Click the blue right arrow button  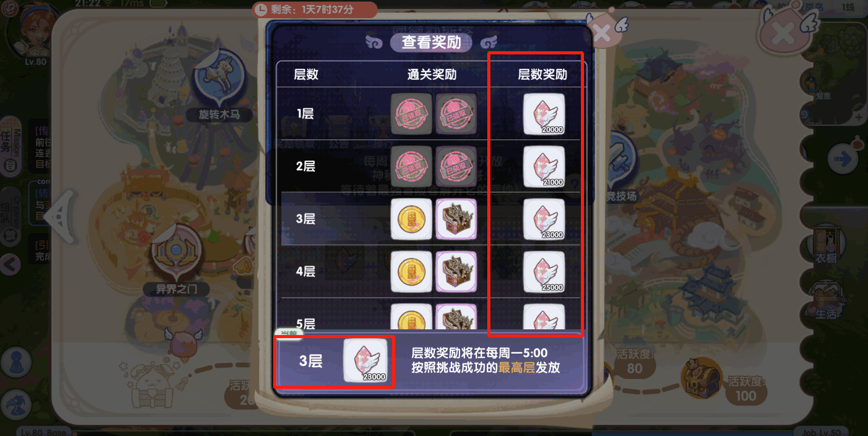tap(842, 159)
